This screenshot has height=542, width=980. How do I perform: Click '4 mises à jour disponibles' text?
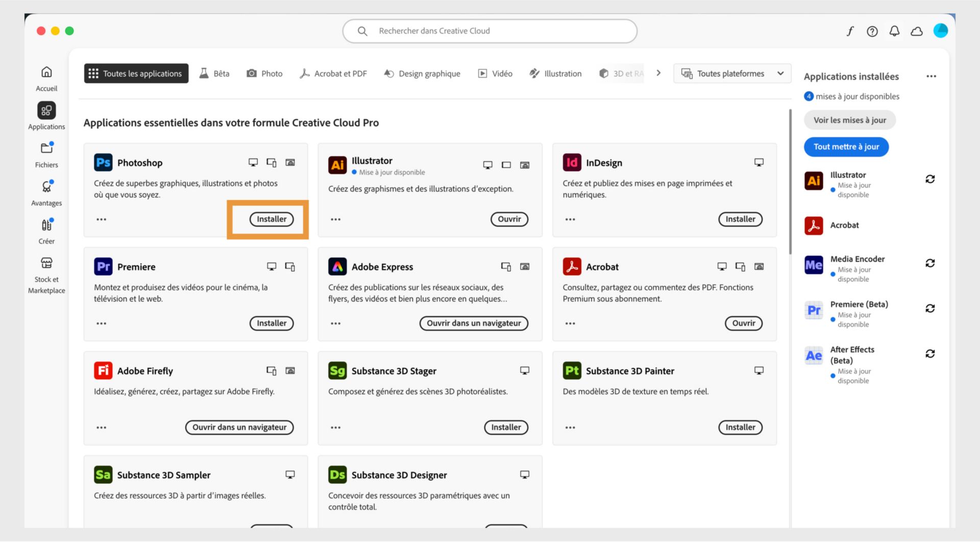[852, 96]
